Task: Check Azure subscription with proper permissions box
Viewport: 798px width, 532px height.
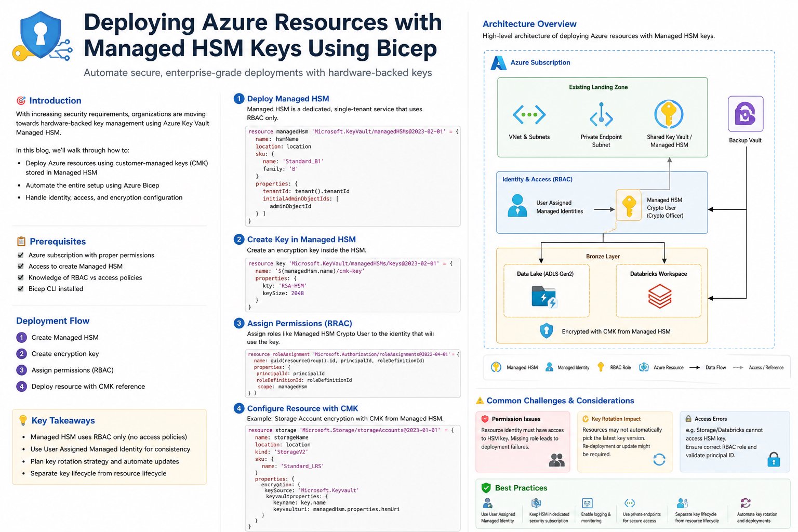Action: coord(21,255)
